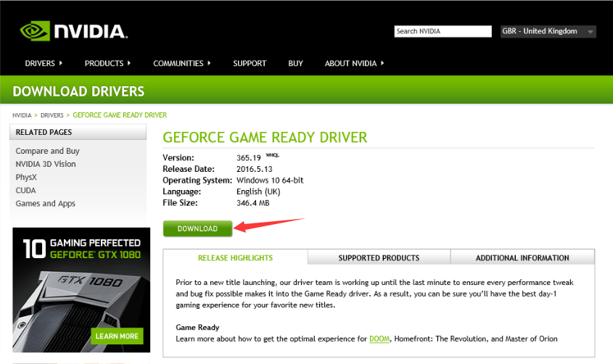Click the green Download button

pyautogui.click(x=197, y=228)
